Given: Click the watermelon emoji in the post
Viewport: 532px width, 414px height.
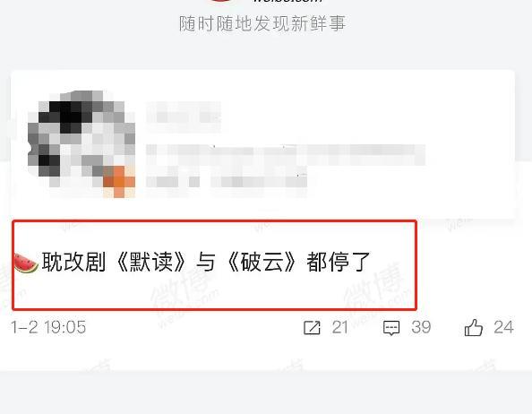Looking at the screenshot, I should tap(26, 263).
